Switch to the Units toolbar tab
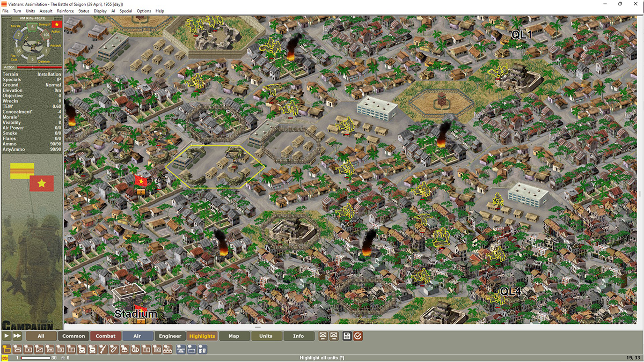This screenshot has height=362, width=644. [x=266, y=336]
